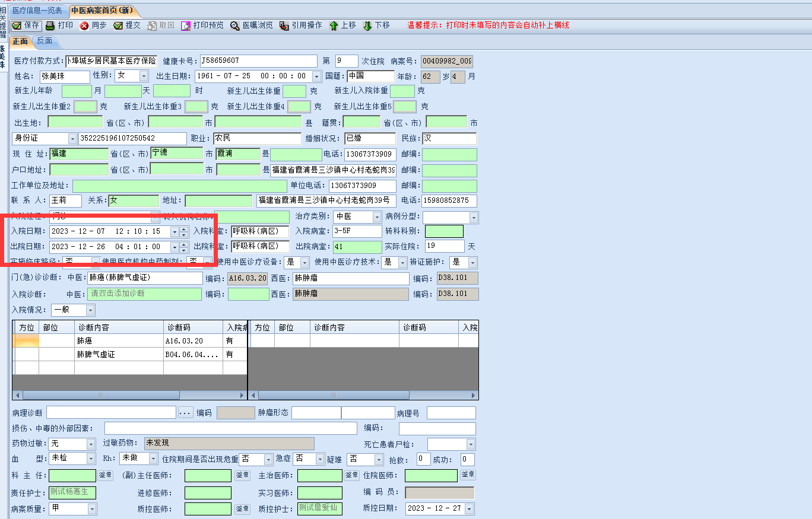
Task: Print the form using the 打印 toolbar button
Action: pos(59,26)
